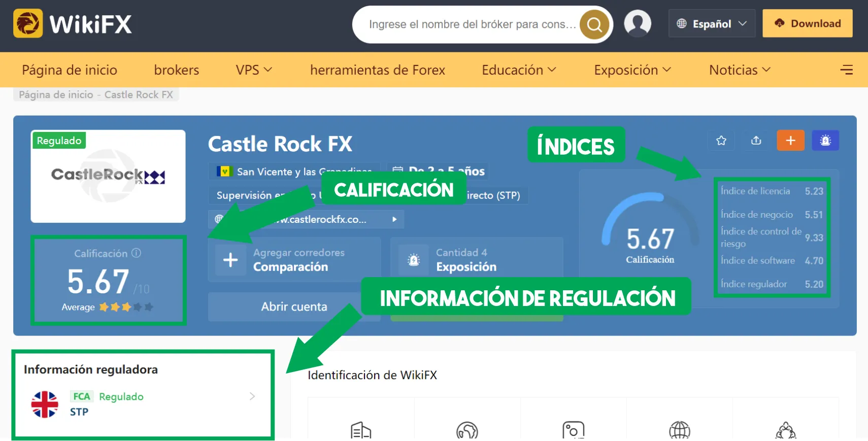The image size is (868, 441).
Task: Open the brokers menu item
Action: pos(177,70)
